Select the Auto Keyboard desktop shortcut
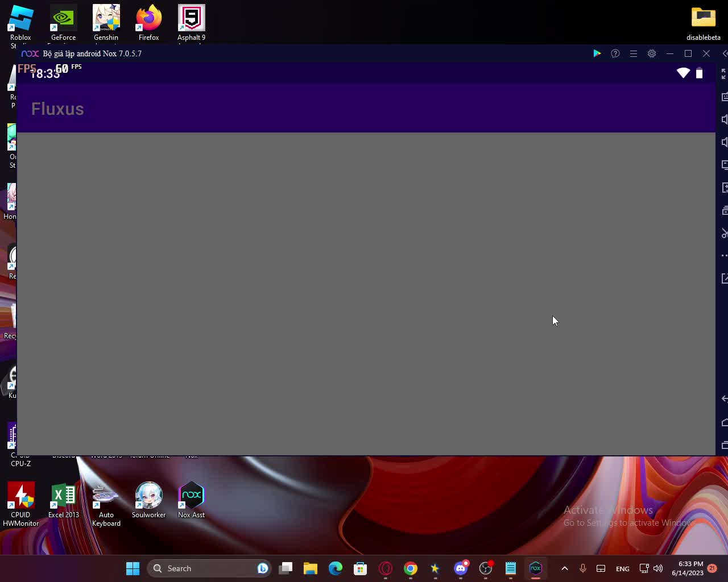728x582 pixels. (x=106, y=505)
